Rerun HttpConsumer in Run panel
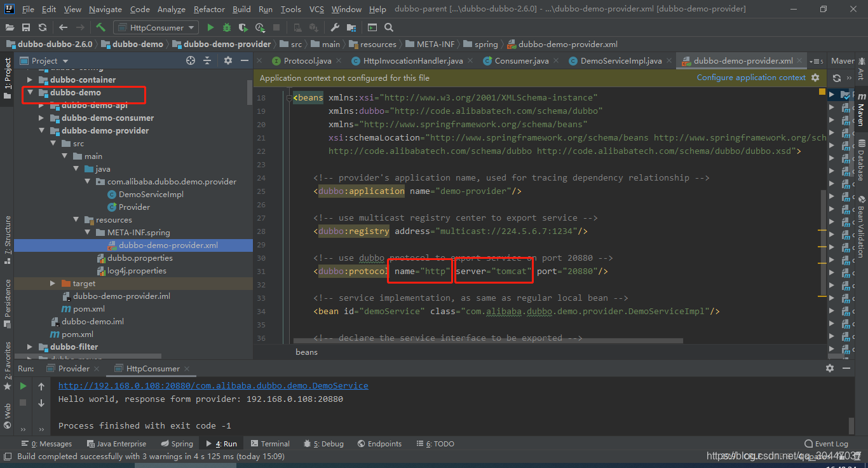The image size is (868, 468). [23, 386]
